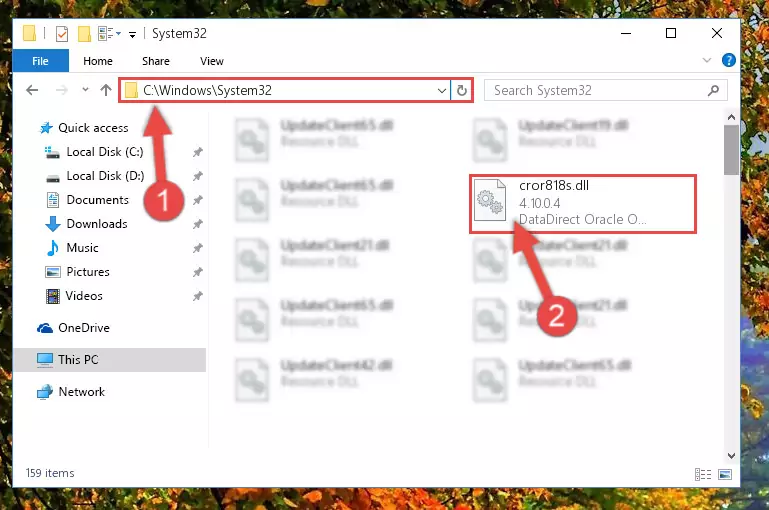Open Network in the navigation pane
The width and height of the screenshot is (769, 510).
(71, 392)
